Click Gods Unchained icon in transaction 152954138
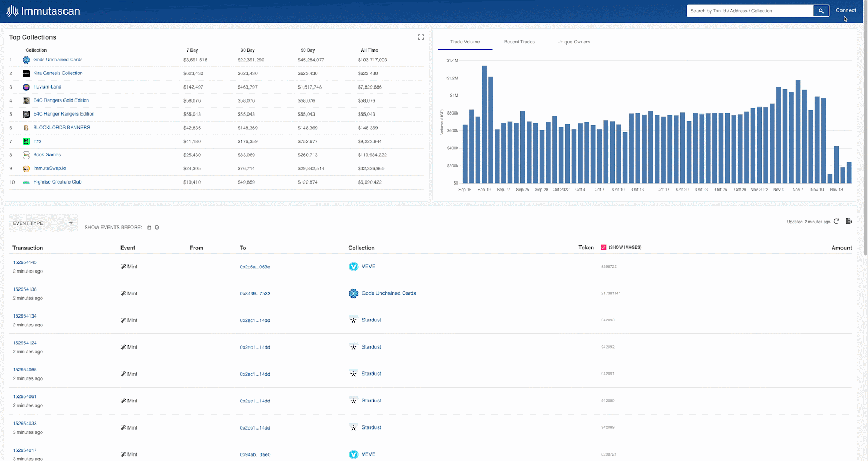Screen dimensions: 868x461 coord(353,293)
